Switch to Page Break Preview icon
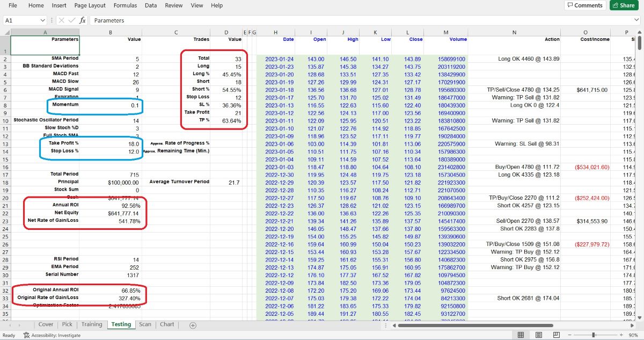 point(555,335)
